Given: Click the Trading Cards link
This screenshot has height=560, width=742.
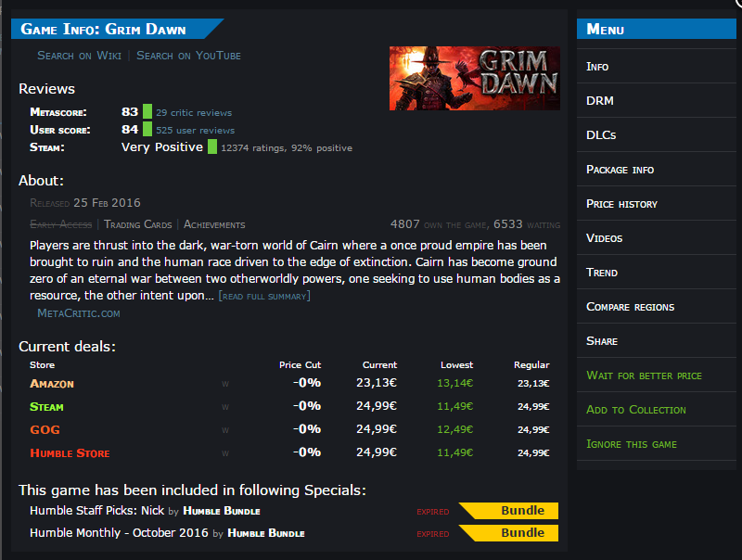Looking at the screenshot, I should (139, 224).
